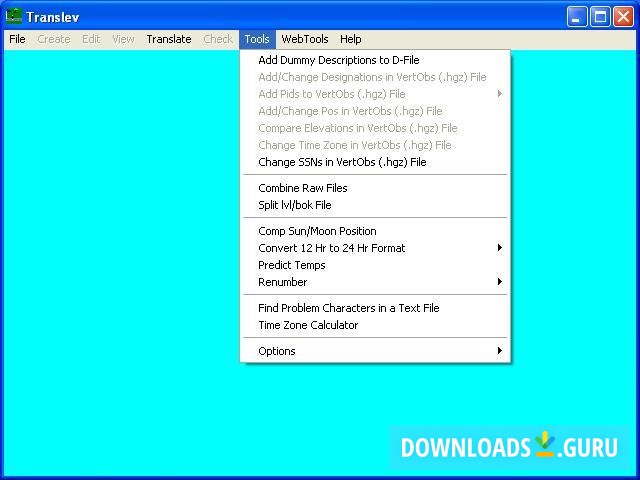The width and height of the screenshot is (640, 480).
Task: Open the File menu
Action: pos(17,39)
